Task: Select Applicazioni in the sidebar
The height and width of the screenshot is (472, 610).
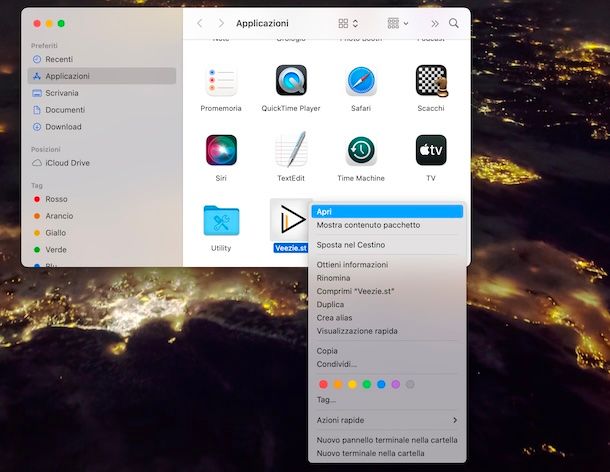Action: click(102, 76)
